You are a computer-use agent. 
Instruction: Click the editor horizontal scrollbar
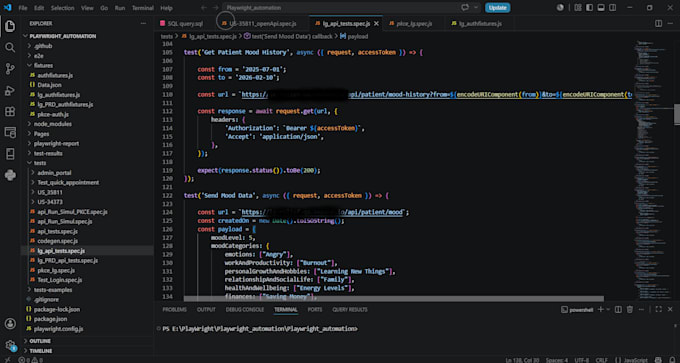(x=393, y=299)
